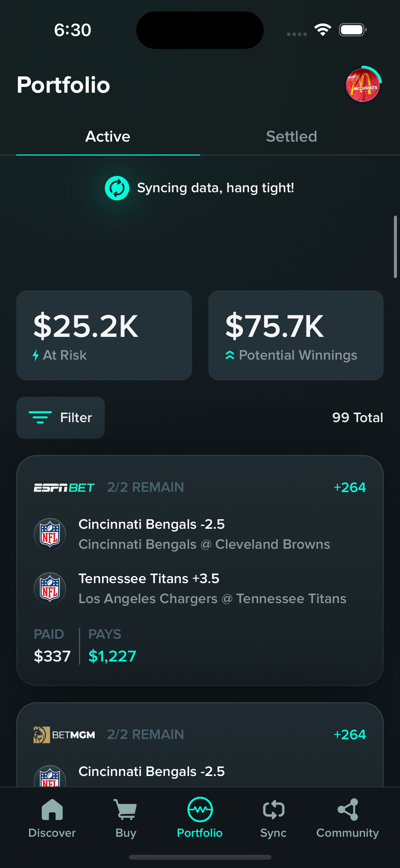The image size is (400, 868).
Task: Select the Portfolio pulse icon
Action: tap(200, 810)
